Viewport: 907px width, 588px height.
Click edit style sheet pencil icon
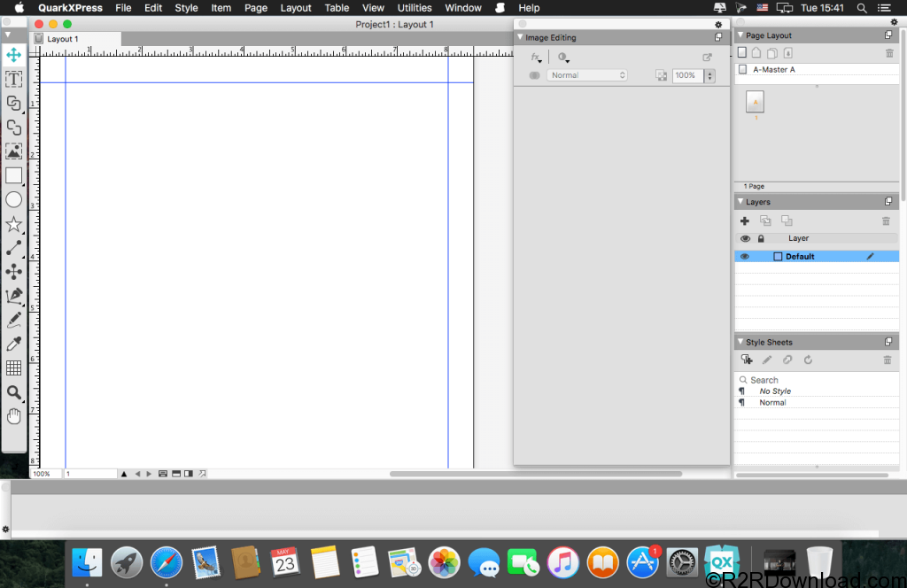767,360
